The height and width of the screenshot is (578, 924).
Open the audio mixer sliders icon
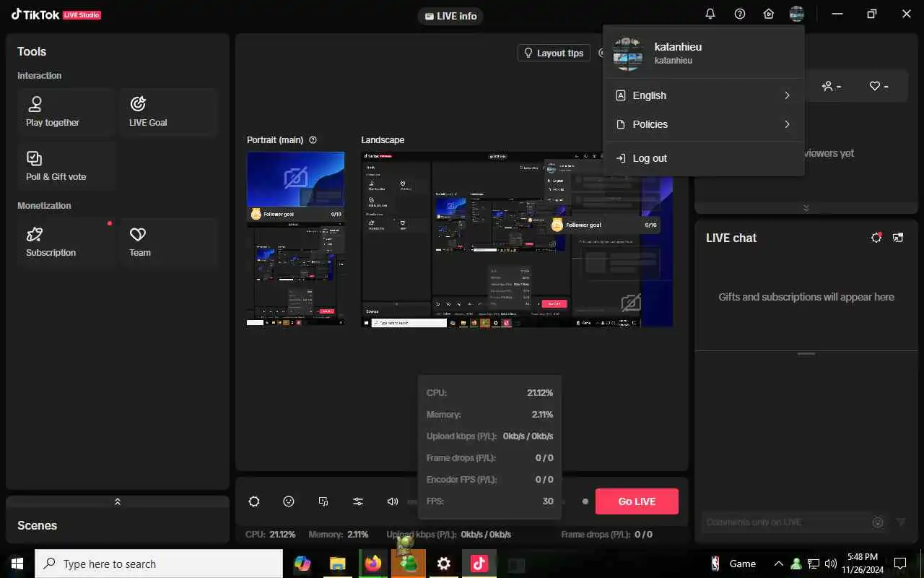click(x=358, y=501)
